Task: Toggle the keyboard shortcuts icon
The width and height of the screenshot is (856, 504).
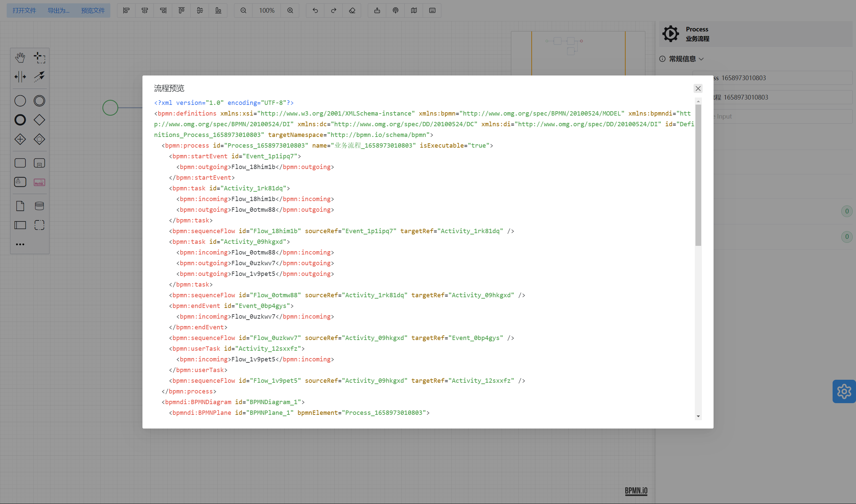Action: [x=432, y=11]
